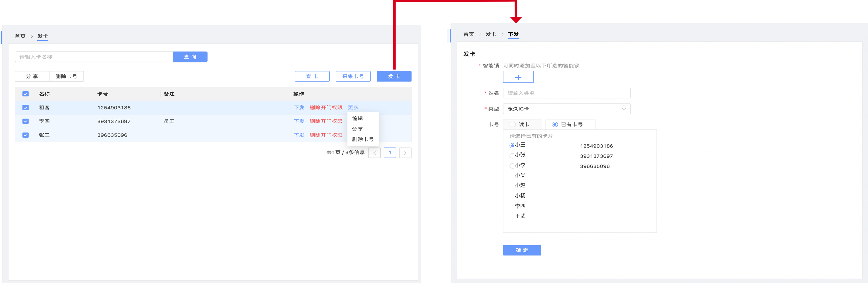Choose 小张 from existing card list
Viewport: 868px width, 283px height.
pos(512,155)
